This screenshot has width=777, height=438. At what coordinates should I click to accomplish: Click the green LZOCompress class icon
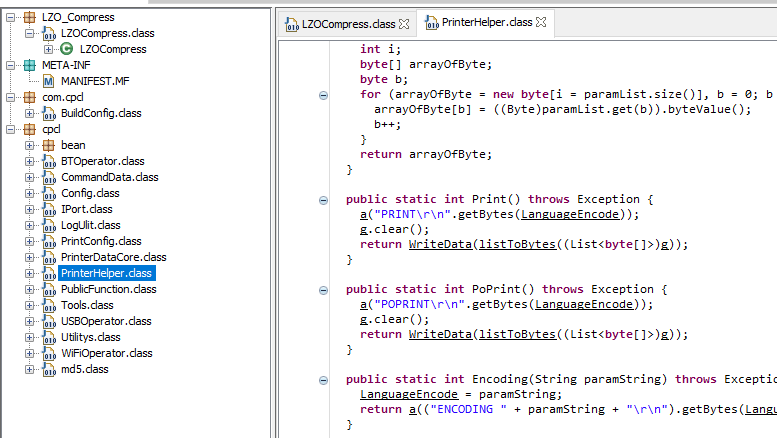(66, 49)
